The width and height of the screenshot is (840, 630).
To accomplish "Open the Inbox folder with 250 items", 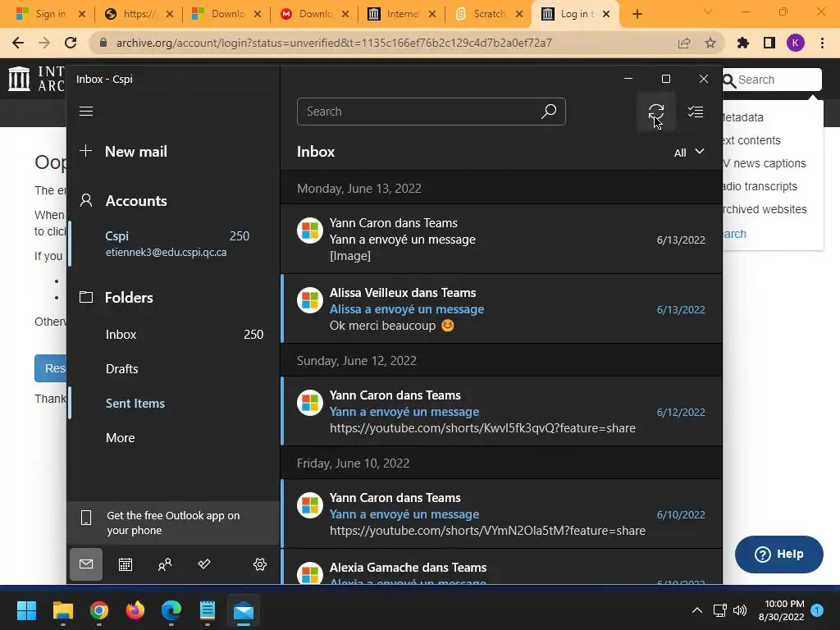I will 174,335.
